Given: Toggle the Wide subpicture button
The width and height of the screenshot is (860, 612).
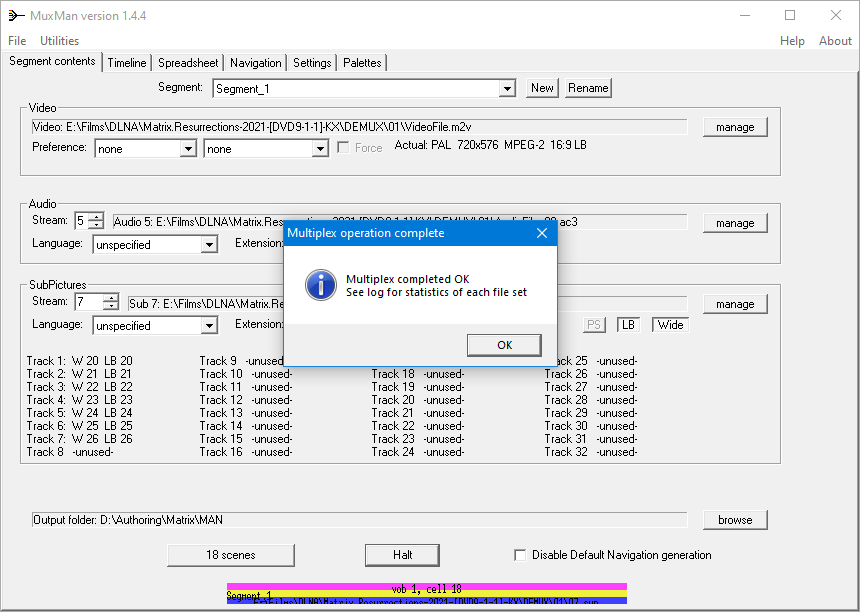Looking at the screenshot, I should coord(670,325).
